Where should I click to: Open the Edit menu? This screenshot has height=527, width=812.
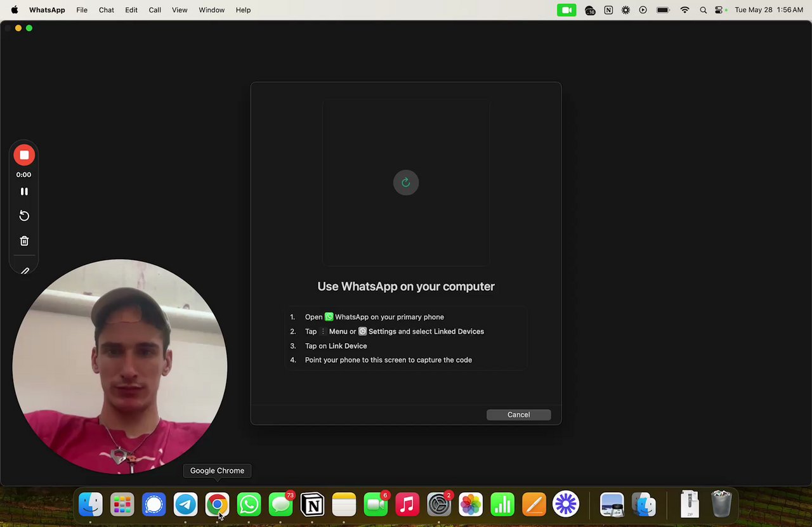[131, 10]
